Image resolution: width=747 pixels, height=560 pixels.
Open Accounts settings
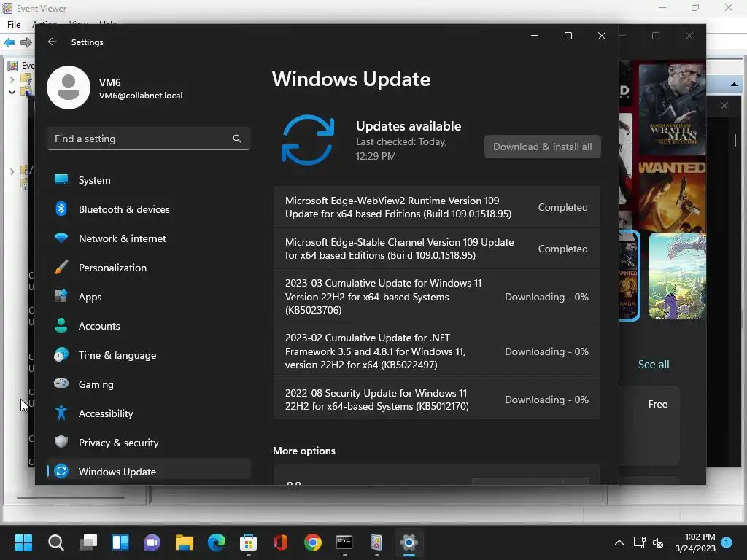tap(149, 326)
